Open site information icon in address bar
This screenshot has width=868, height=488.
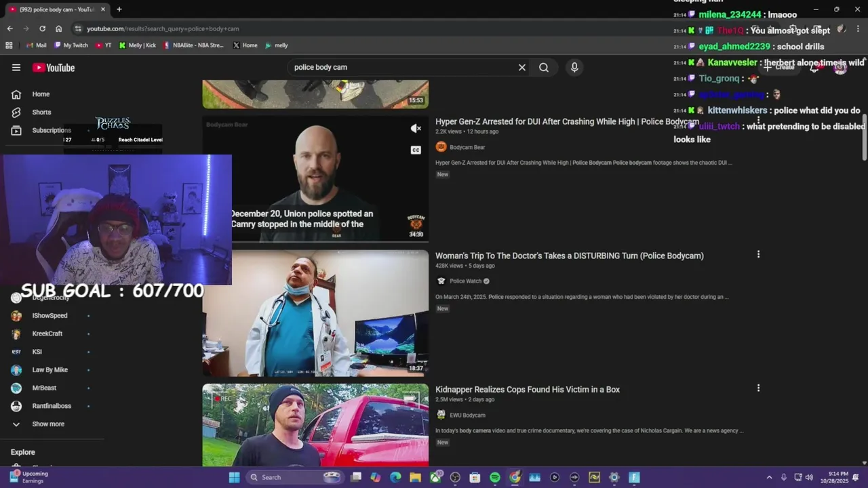pyautogui.click(x=78, y=28)
